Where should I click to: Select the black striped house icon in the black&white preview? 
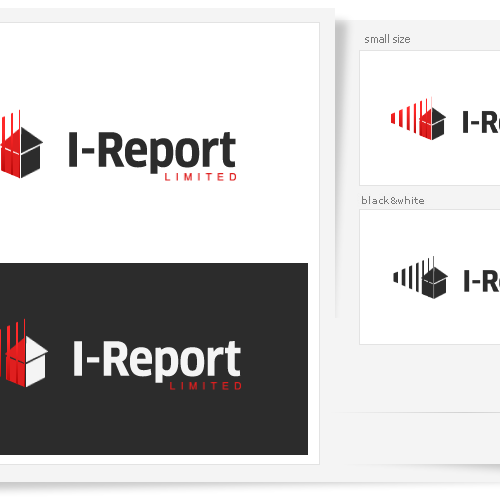[x=420, y=278]
